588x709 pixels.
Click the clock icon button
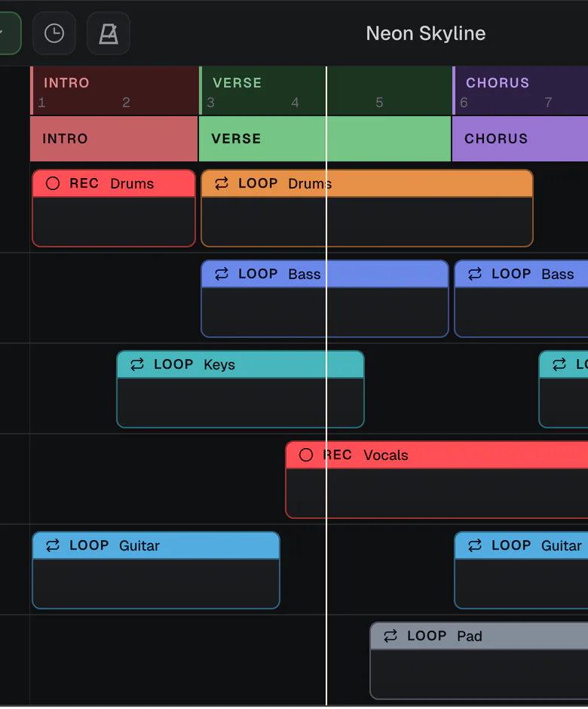point(54,33)
